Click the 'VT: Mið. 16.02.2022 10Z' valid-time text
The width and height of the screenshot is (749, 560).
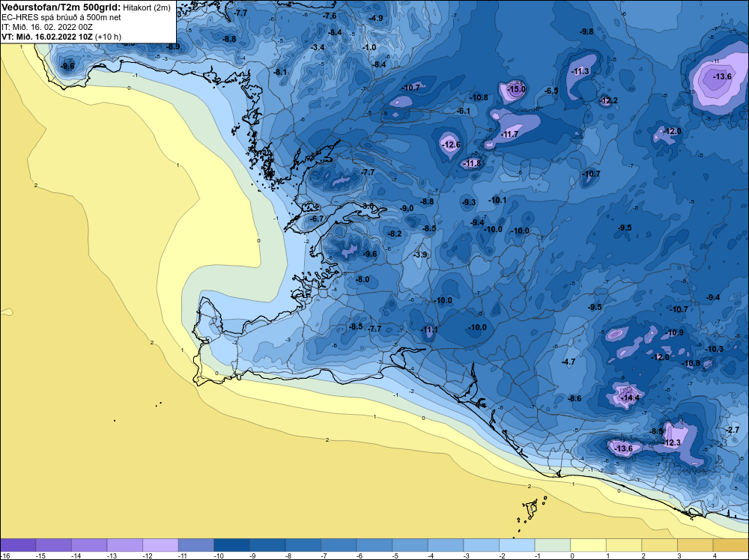click(47, 37)
